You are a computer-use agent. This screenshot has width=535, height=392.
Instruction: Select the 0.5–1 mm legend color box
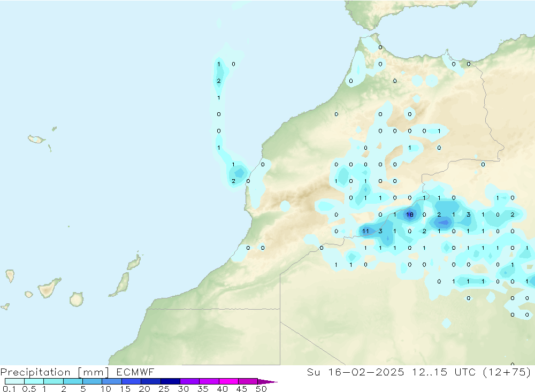pyautogui.click(x=34, y=381)
